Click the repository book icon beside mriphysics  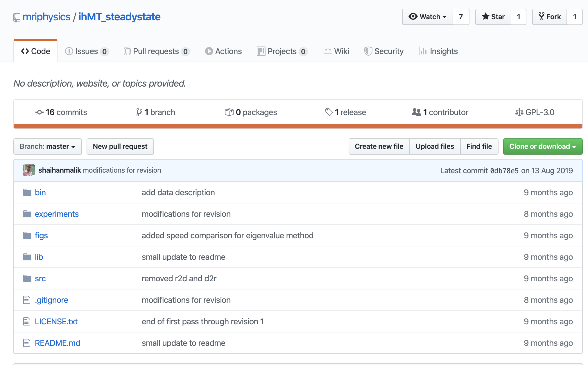(17, 18)
